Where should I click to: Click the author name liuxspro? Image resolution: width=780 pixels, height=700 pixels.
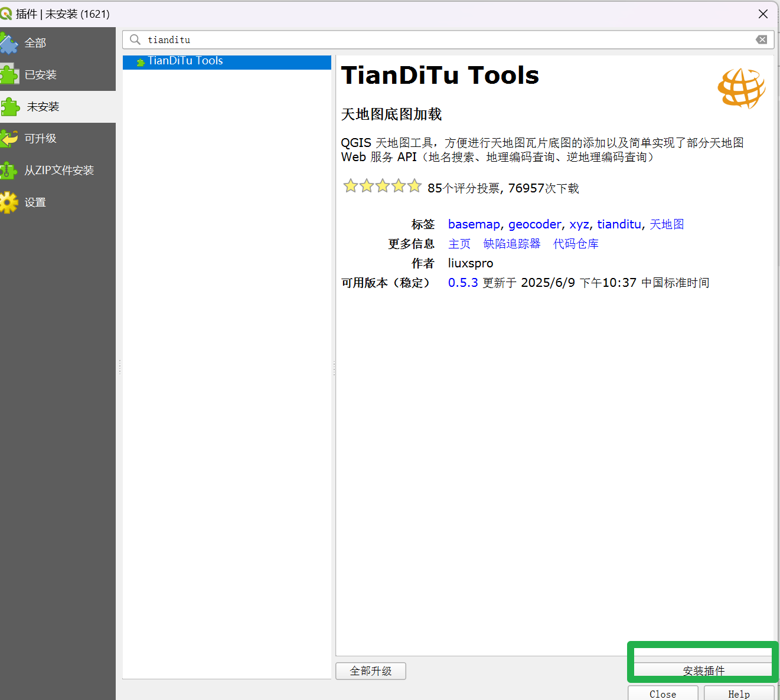(x=471, y=263)
